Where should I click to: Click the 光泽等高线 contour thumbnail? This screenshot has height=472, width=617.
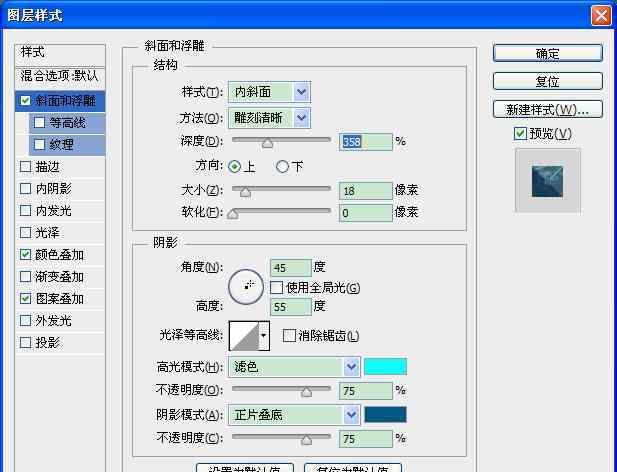(x=244, y=336)
